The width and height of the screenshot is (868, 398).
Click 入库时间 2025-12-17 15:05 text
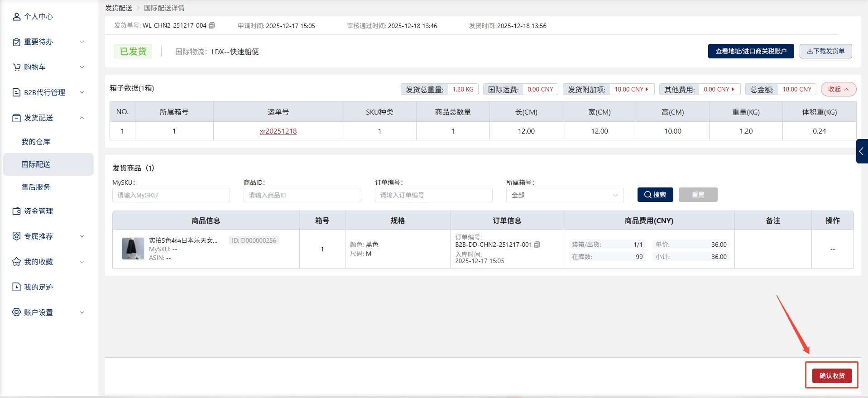click(x=480, y=258)
